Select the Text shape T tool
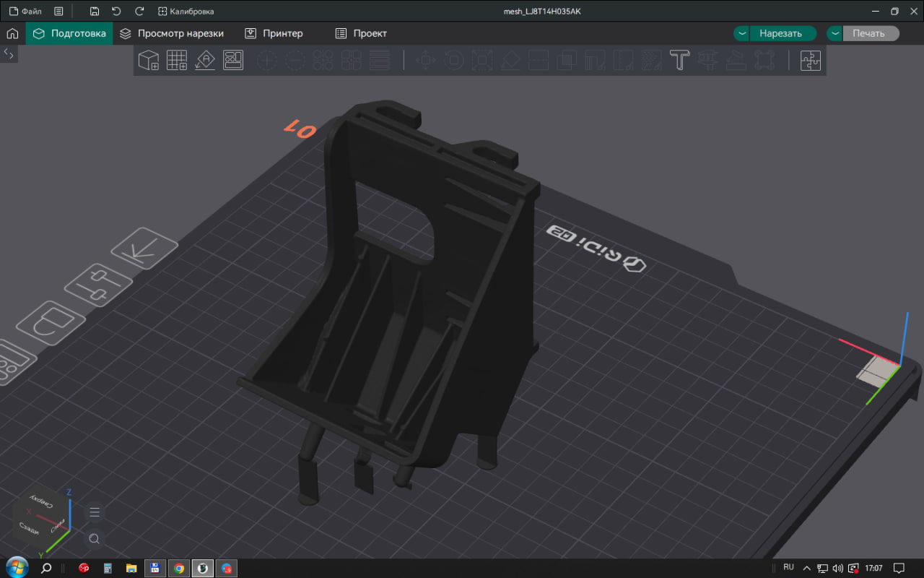Viewport: 924px width, 578px height. coord(679,60)
